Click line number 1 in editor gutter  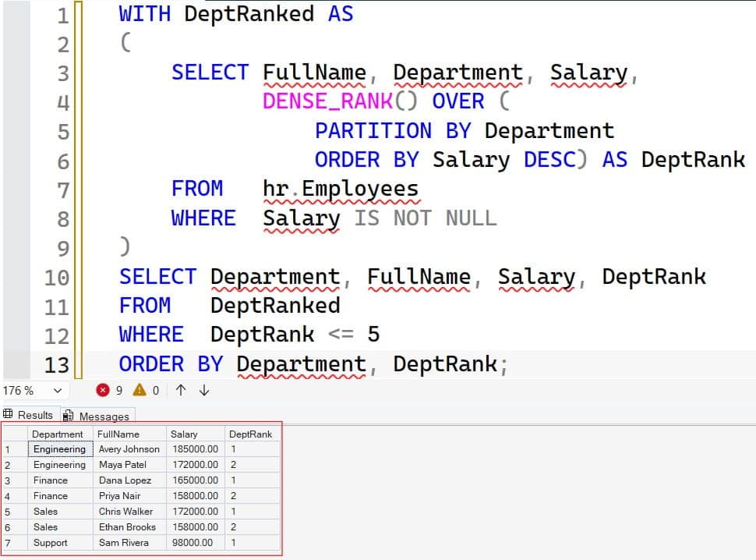click(x=63, y=16)
